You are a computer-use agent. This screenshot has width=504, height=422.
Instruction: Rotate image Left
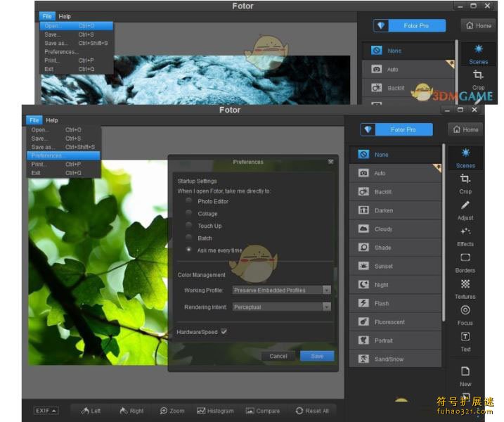(91, 411)
